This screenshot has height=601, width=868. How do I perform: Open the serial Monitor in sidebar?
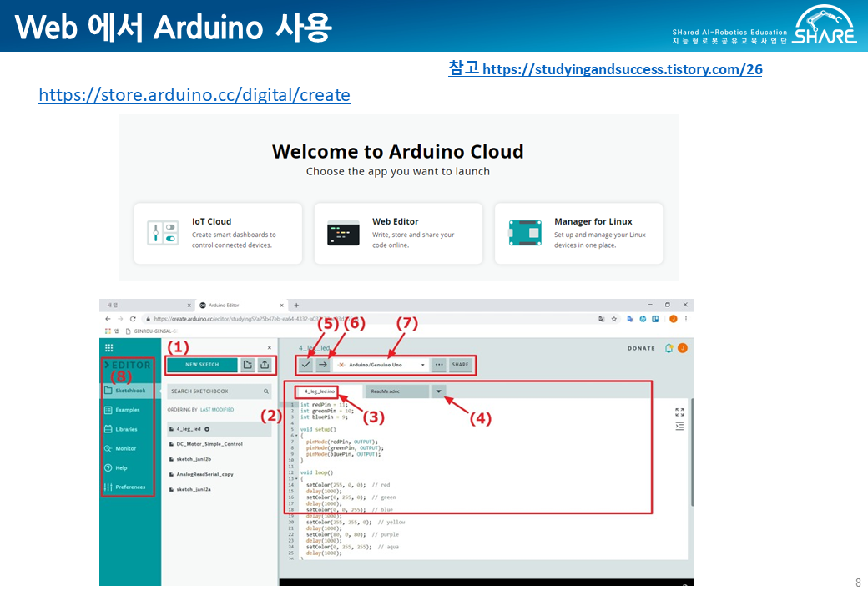pos(125,449)
